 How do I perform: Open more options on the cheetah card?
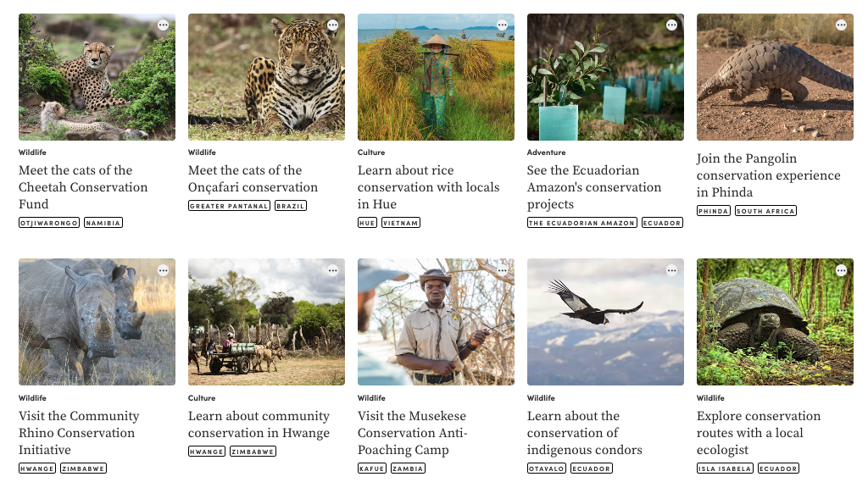(x=163, y=25)
